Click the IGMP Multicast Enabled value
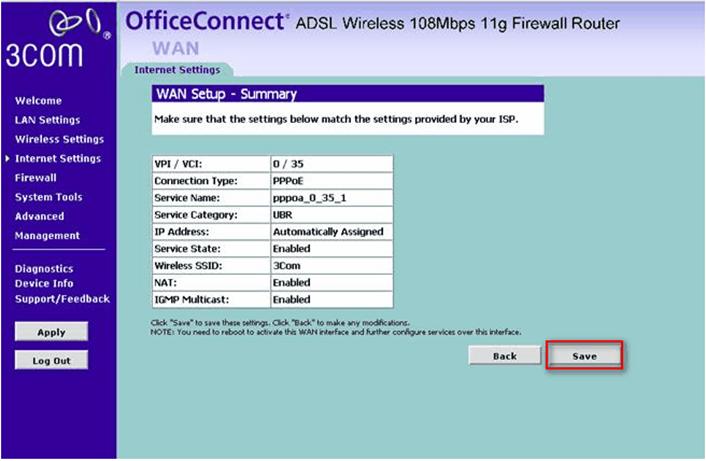This screenshot has width=706, height=461. point(291,299)
